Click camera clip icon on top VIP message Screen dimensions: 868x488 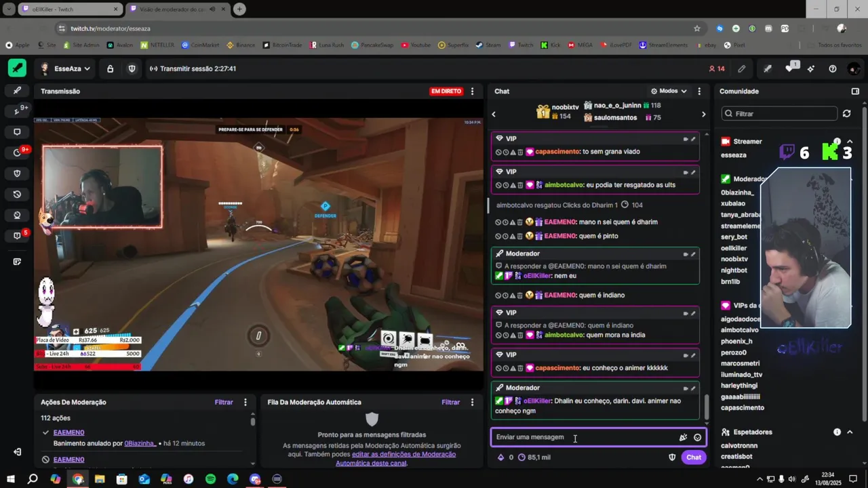(685, 139)
